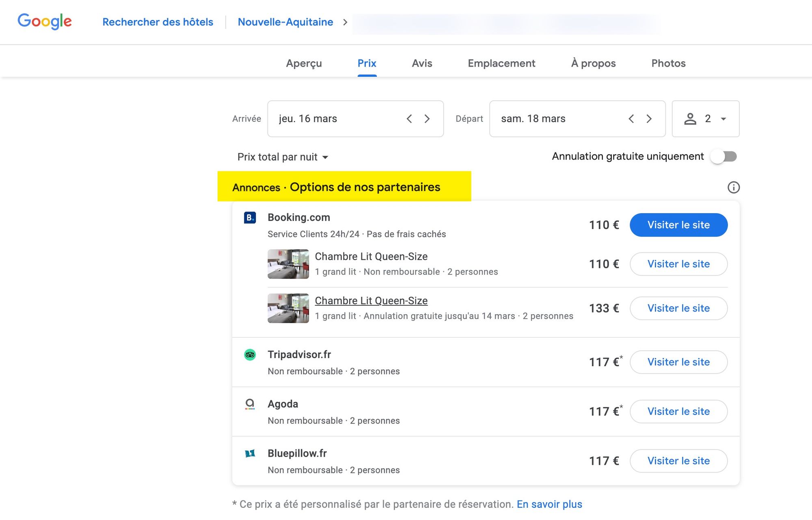This screenshot has height=520, width=812.
Task: Go to Nouvelle-Aquitaine breadcrumb link
Action: 285,22
